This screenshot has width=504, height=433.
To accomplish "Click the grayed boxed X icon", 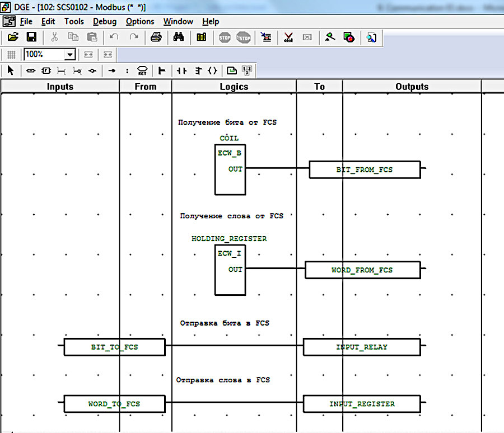I will pyautogui.click(x=307, y=37).
